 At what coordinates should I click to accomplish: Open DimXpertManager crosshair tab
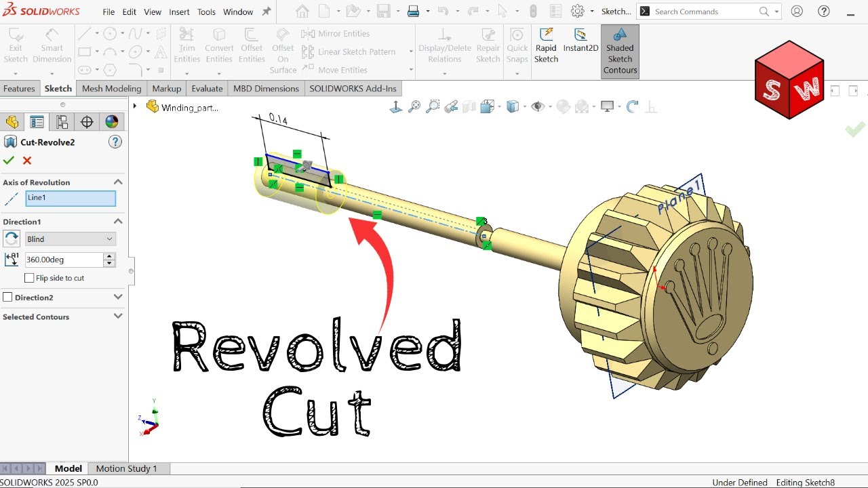87,122
